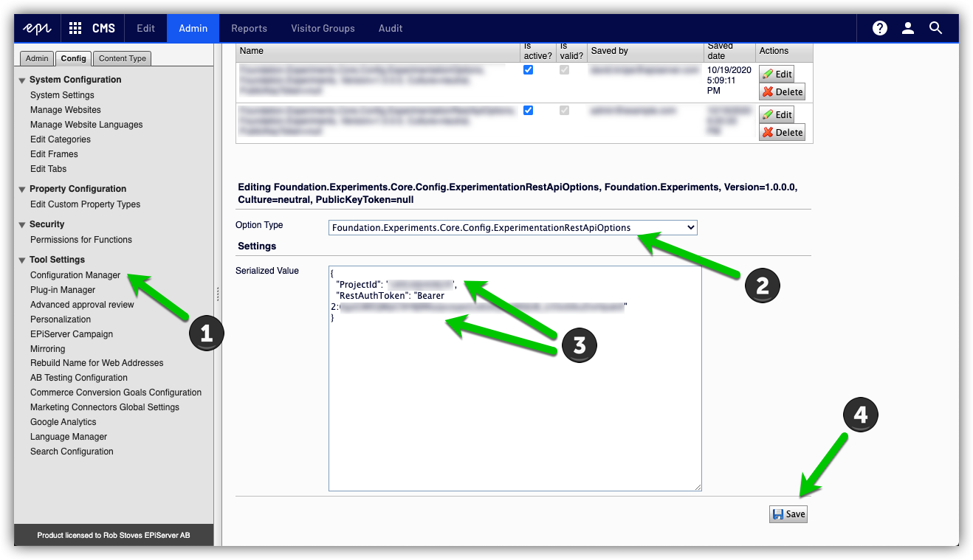Collapse the System Configuration section
The width and height of the screenshot is (973, 560).
tap(22, 80)
